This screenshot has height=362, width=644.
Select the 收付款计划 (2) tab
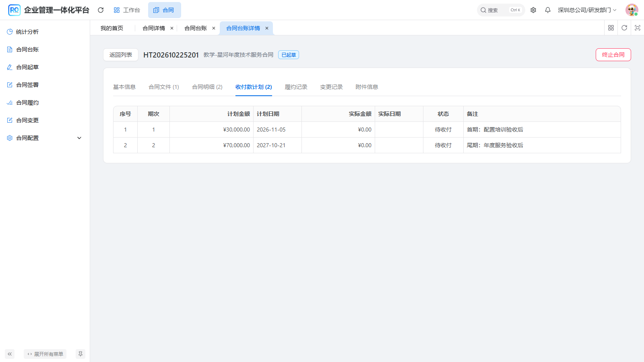[x=254, y=87]
